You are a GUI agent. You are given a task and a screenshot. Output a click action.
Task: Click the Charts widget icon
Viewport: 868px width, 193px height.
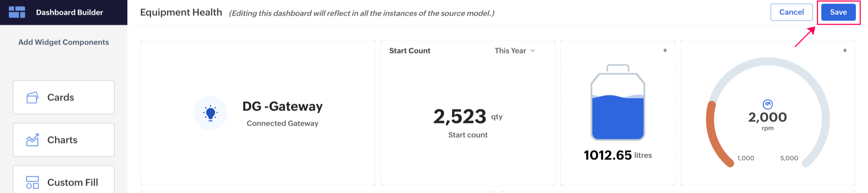(x=32, y=140)
